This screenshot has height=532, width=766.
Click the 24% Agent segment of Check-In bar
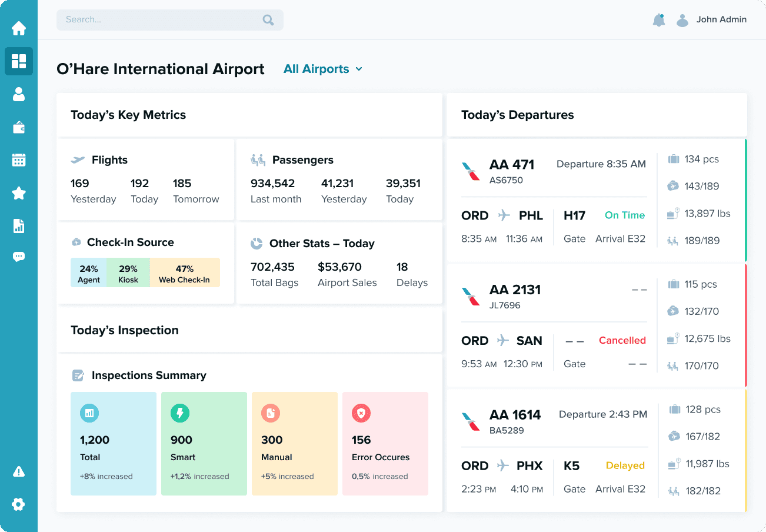pos(89,272)
